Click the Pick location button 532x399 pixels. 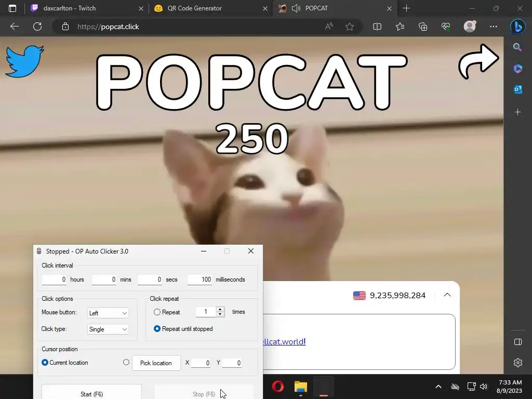click(156, 363)
